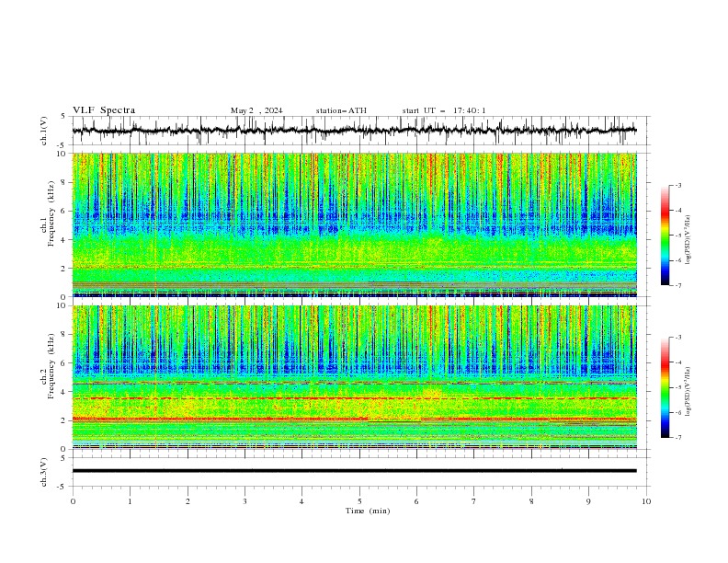Click the "ch.3(V)" axis label
This screenshot has width=728, height=563.
click(x=44, y=472)
